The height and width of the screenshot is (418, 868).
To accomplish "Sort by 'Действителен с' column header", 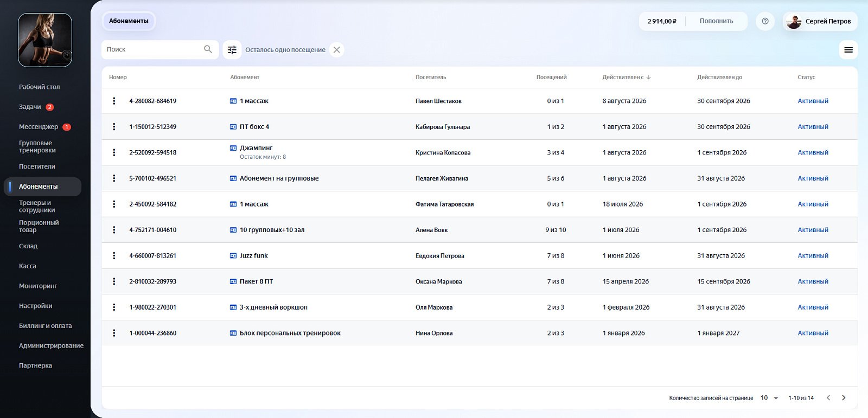I will tap(626, 78).
